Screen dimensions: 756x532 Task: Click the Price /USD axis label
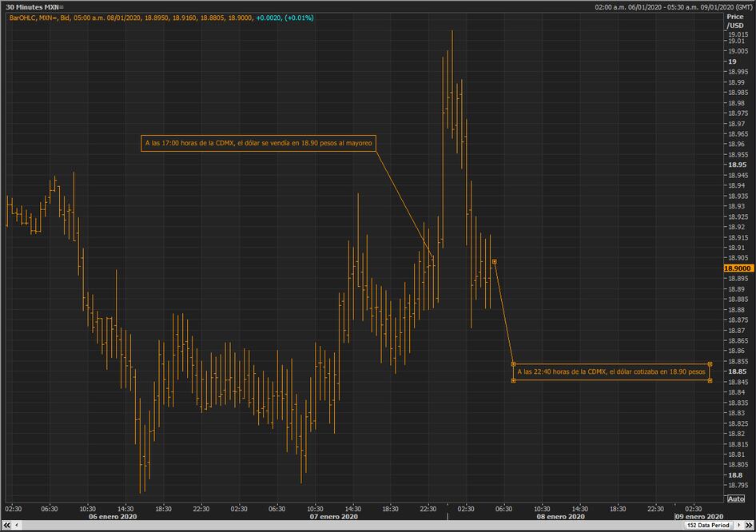[x=734, y=21]
